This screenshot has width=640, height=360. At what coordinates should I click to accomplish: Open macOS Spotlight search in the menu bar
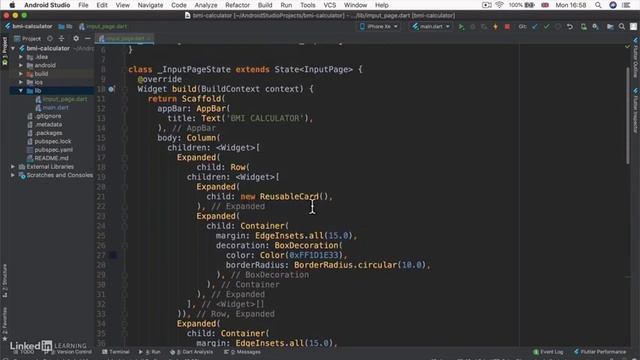click(598, 5)
